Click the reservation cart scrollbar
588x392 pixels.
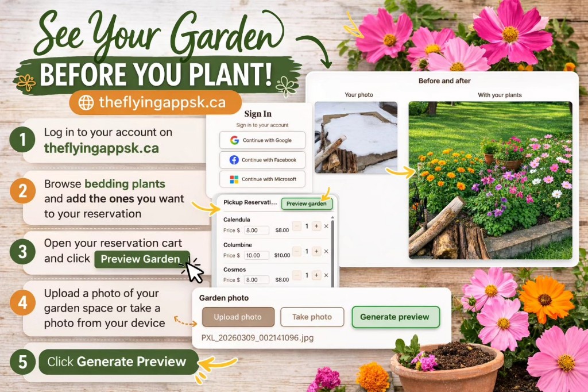(332, 247)
